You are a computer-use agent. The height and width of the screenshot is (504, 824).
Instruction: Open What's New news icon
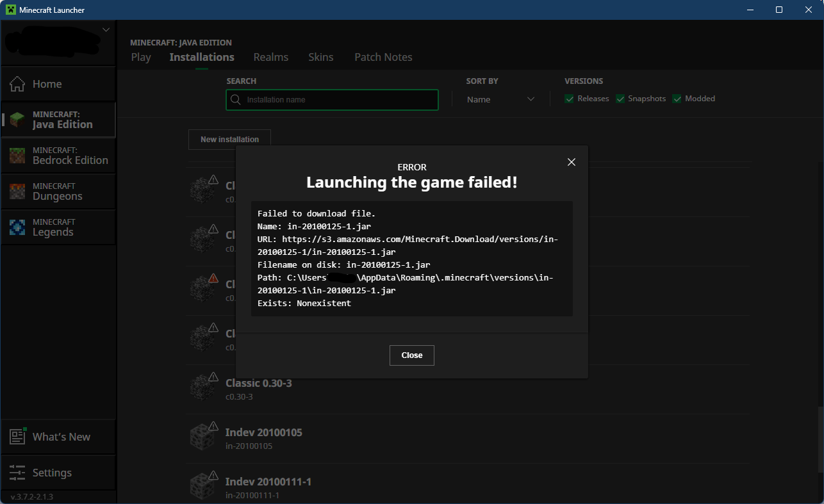[17, 437]
